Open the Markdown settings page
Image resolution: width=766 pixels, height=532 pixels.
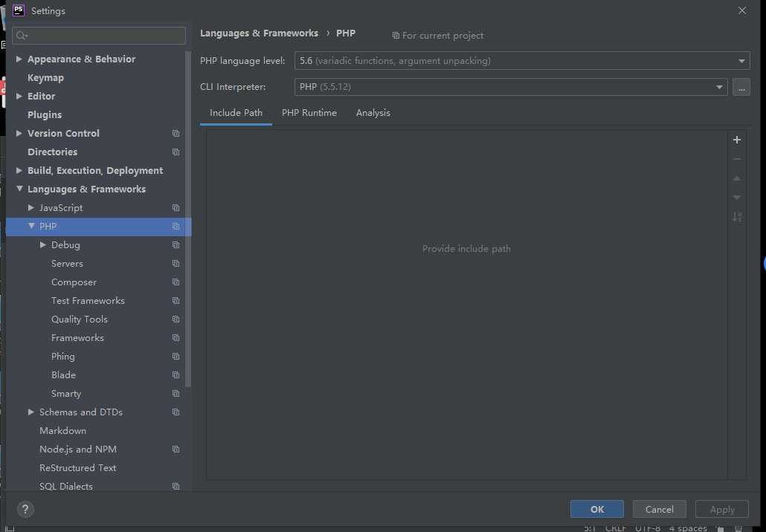click(x=63, y=431)
